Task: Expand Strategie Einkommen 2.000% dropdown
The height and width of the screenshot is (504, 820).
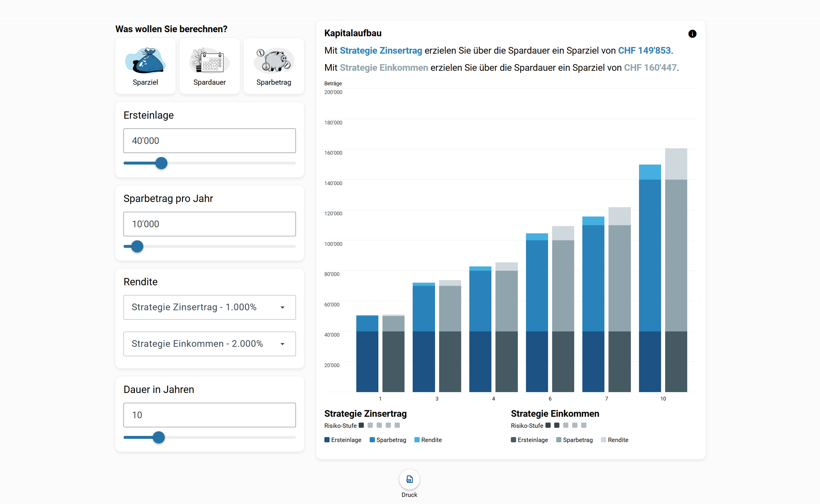Action: tap(210, 344)
